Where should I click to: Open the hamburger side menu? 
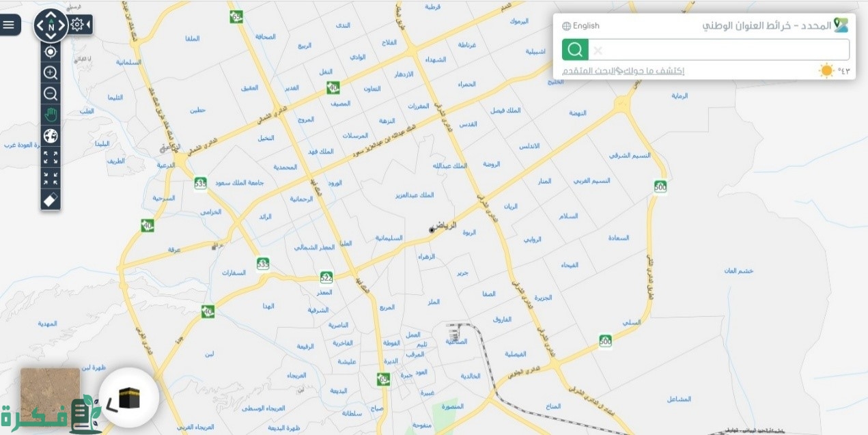pos(9,25)
